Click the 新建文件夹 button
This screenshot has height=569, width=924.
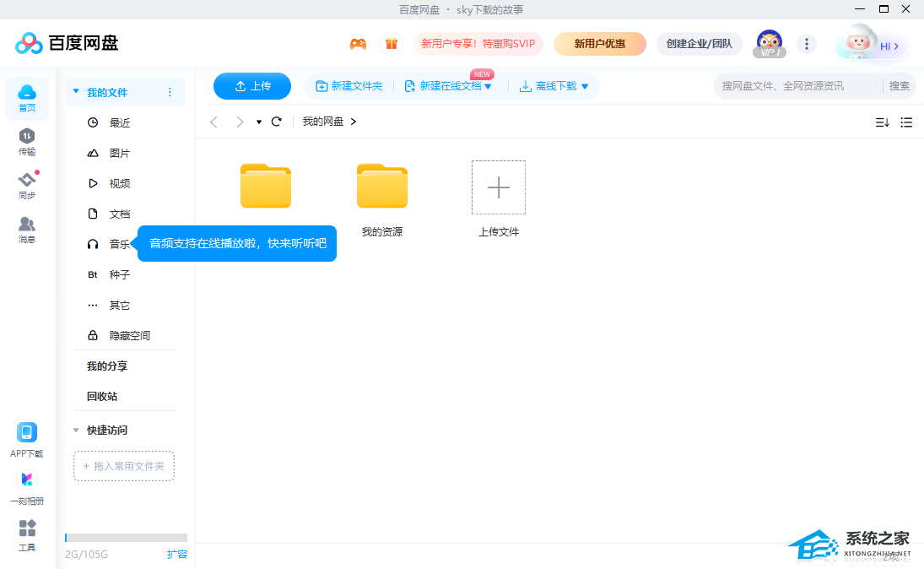coord(349,86)
